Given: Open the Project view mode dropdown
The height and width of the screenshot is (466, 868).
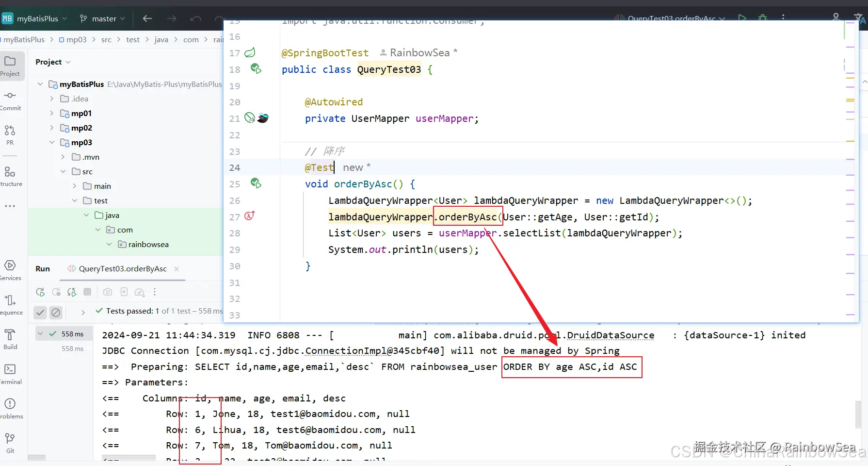Looking at the screenshot, I should pos(53,62).
